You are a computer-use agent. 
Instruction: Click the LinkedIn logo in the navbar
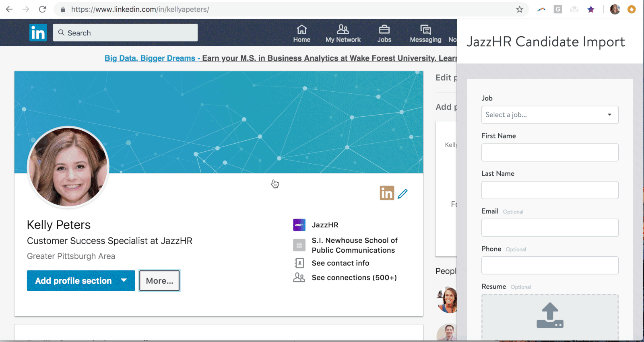[38, 33]
